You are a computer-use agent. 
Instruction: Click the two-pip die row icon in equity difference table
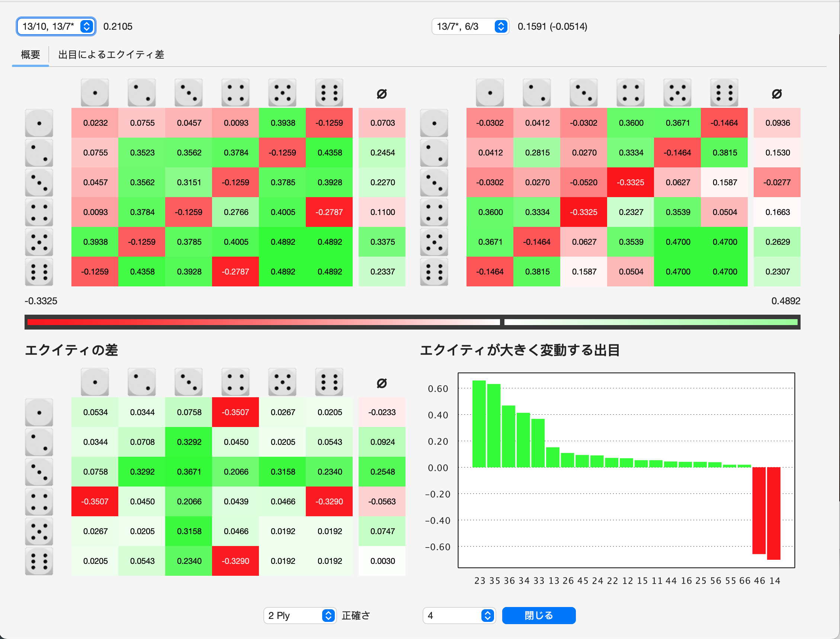(39, 442)
